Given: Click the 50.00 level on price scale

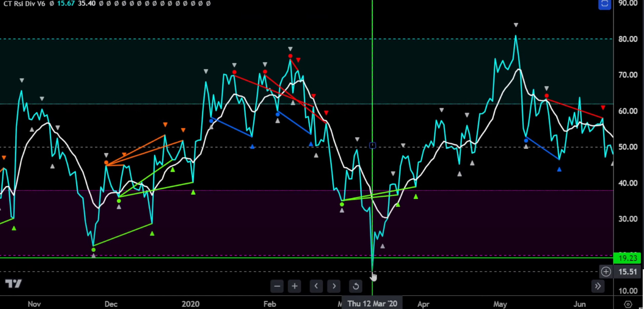Looking at the screenshot, I should [628, 147].
